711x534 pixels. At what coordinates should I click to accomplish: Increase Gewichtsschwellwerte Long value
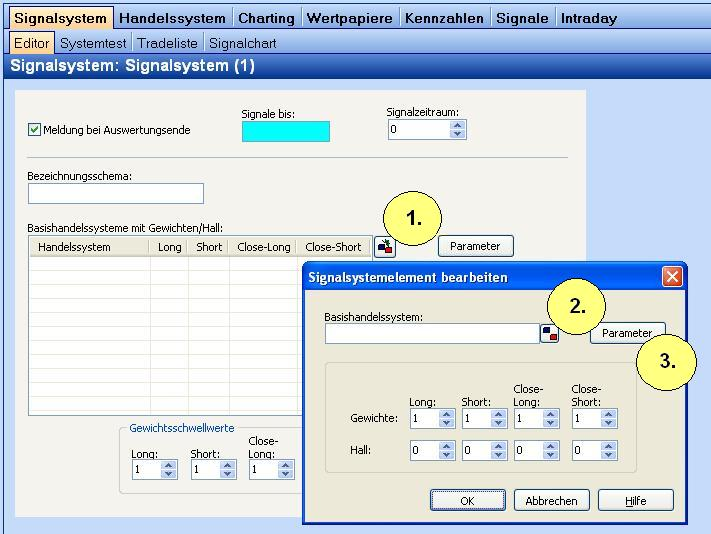(x=169, y=465)
